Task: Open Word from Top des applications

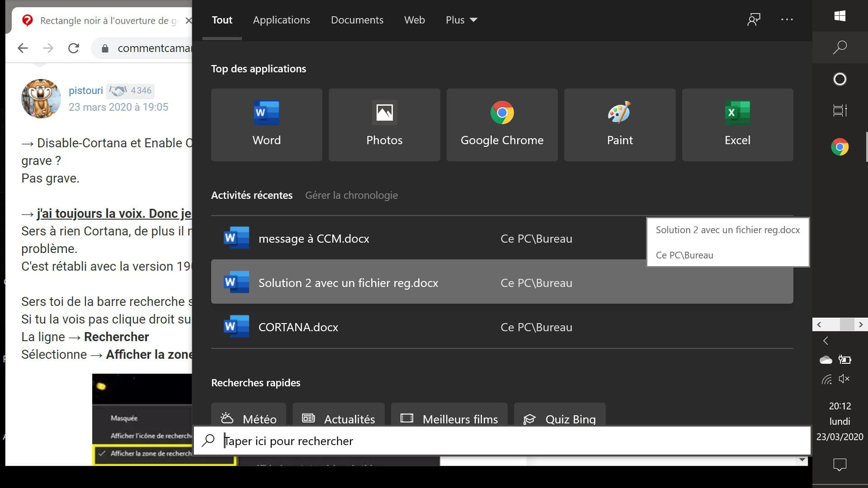Action: point(267,125)
